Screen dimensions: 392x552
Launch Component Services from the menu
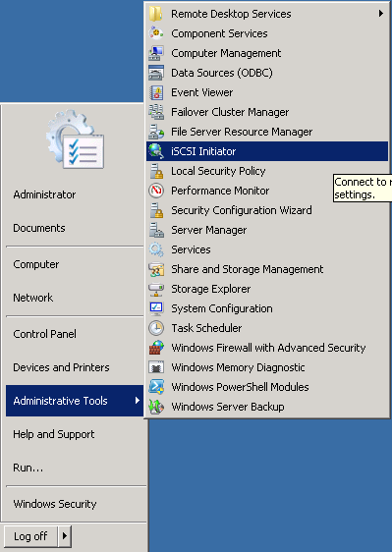[267, 33]
